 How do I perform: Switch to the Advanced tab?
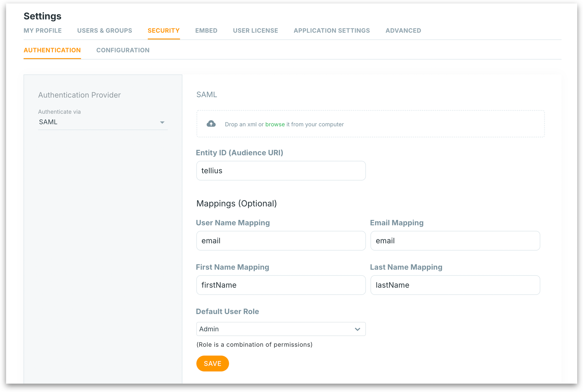click(x=403, y=31)
